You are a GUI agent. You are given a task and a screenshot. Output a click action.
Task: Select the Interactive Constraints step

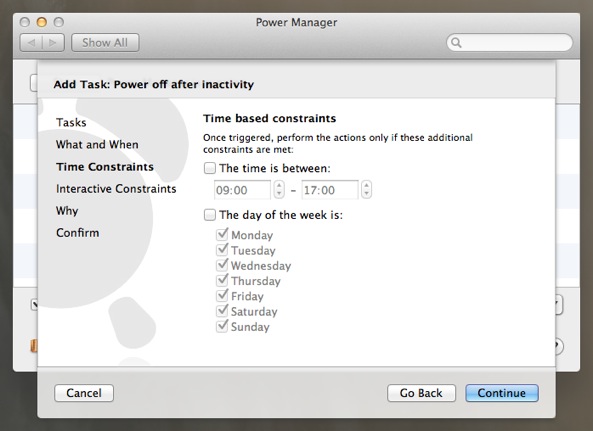pyautogui.click(x=116, y=189)
